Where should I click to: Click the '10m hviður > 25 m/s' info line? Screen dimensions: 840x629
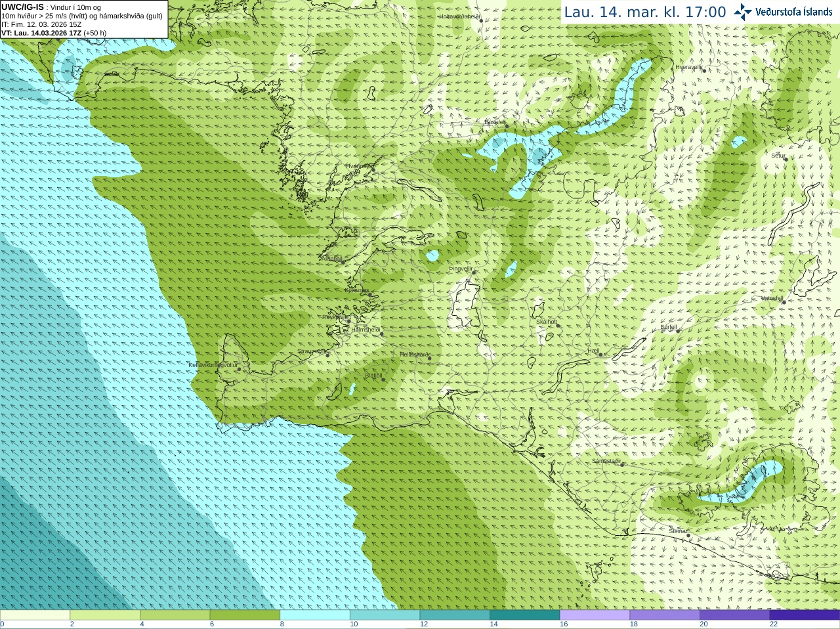point(82,16)
